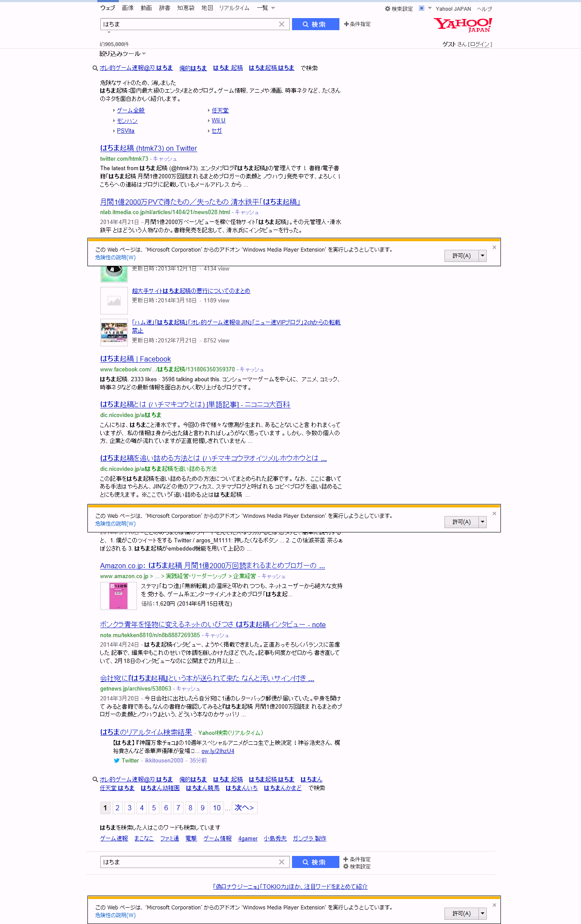This screenshot has width=581, height=924.
Task: Open the ゲーム全般 sitelink
Action: [131, 111]
